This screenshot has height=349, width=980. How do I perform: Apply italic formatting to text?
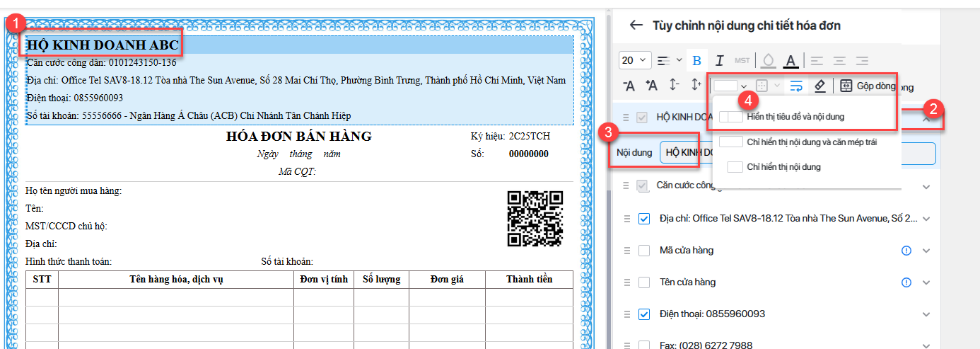point(720,60)
